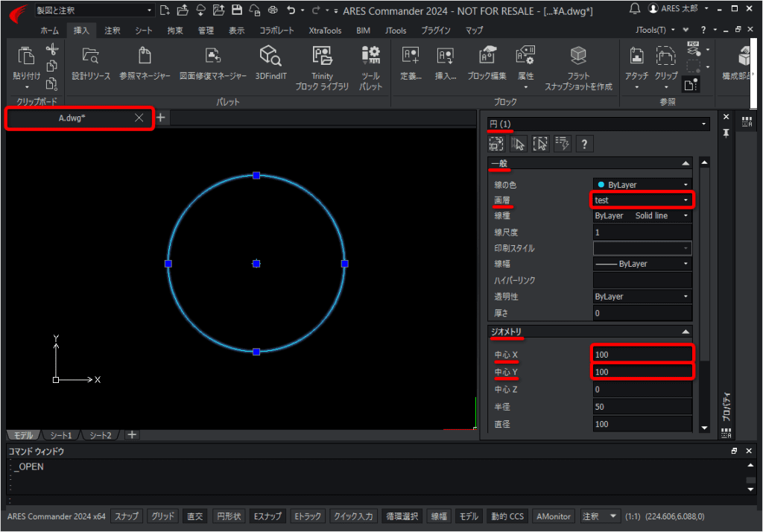Open the Block Editor (ブロック編集)
Screen dimensions: 763x532
click(x=487, y=63)
